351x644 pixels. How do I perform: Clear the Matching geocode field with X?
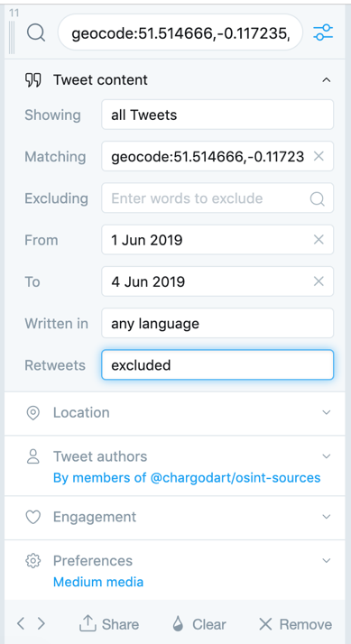319,156
